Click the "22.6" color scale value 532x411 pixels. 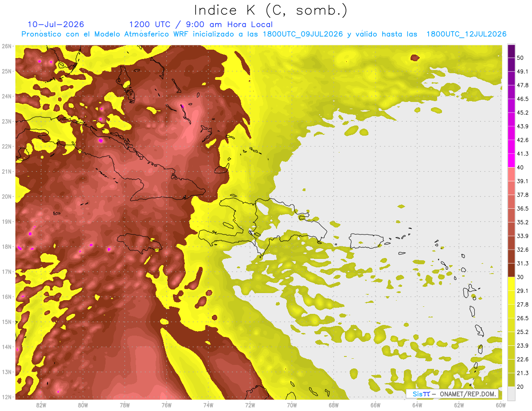point(522,360)
